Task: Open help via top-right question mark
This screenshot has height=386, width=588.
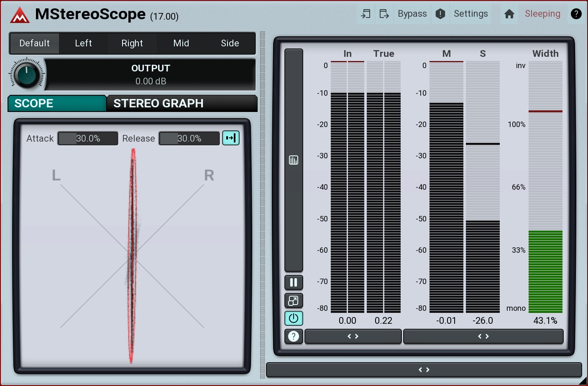Action: pyautogui.click(x=576, y=14)
